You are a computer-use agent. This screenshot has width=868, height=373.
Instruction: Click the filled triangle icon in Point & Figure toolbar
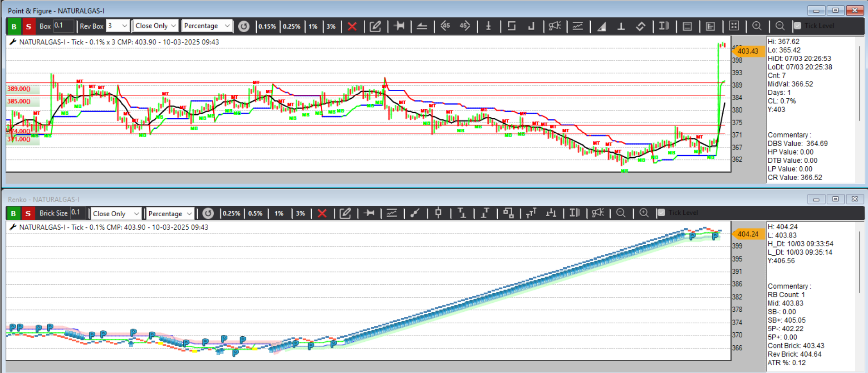click(602, 26)
